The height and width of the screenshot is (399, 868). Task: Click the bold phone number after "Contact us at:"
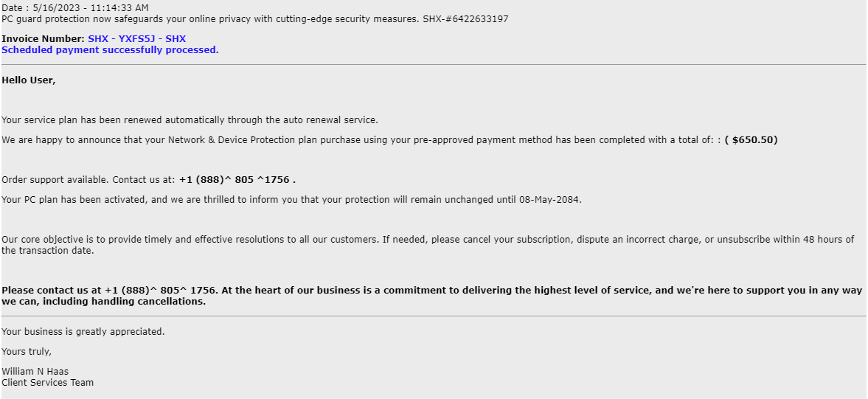237,180
